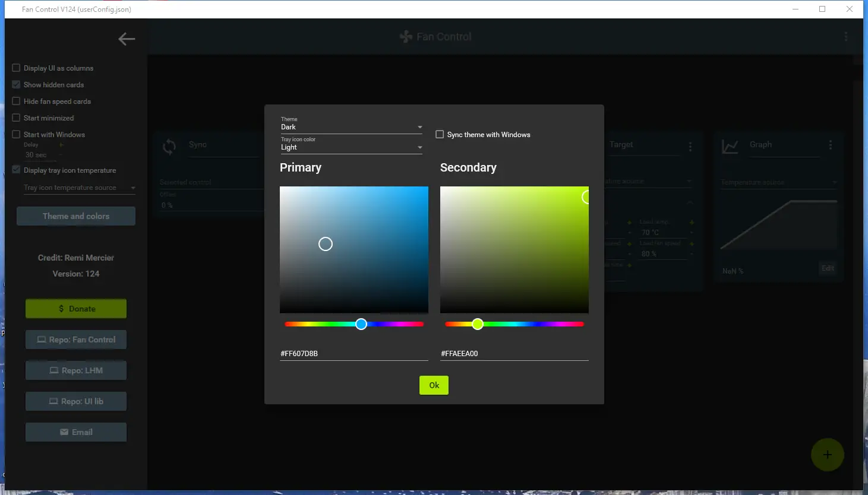This screenshot has height=495, width=868.
Task: Click the green Donate button
Action: pyautogui.click(x=76, y=309)
